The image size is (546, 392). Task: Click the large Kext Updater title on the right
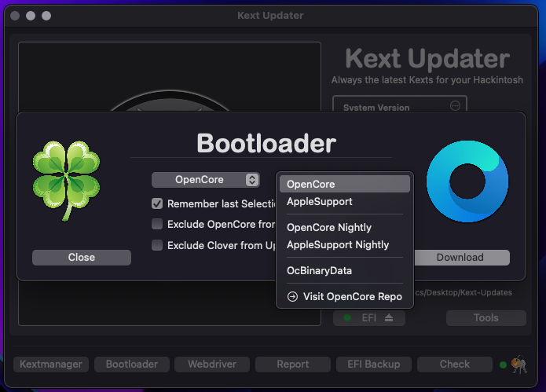tap(427, 58)
